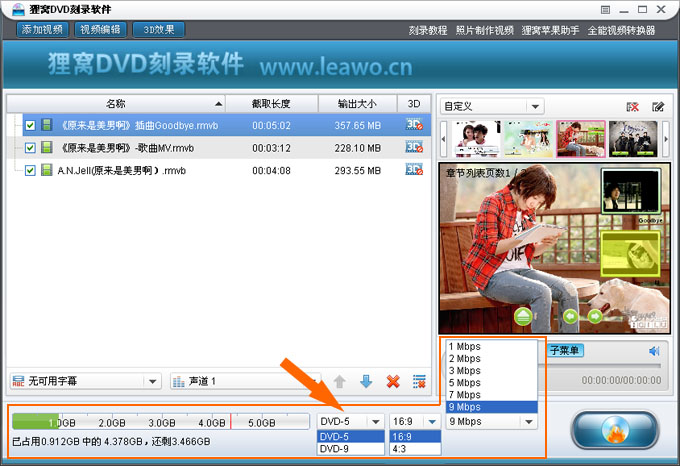Click the preview playback progress slider
Viewport: 680px width, 466px height.
tap(600, 366)
